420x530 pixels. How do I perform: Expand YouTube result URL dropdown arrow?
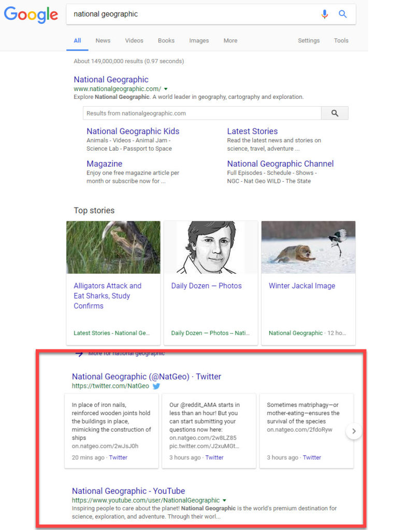pos(224,500)
